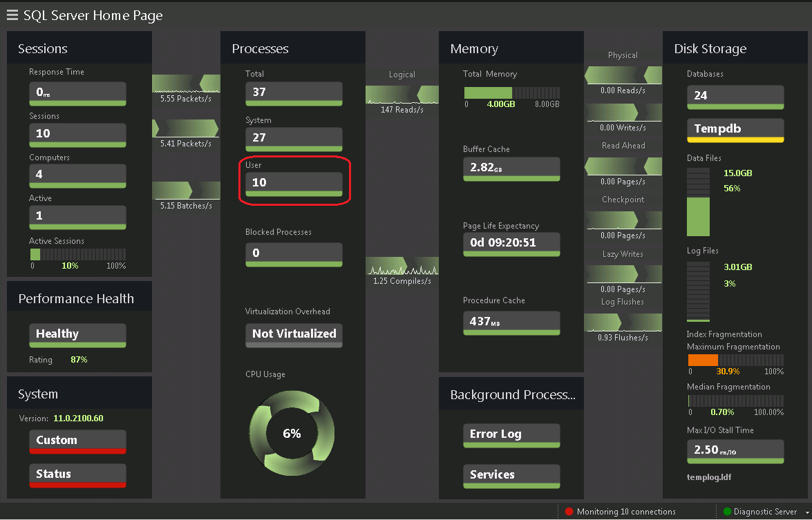Click the Sessions panel header
Viewport: 812px width, 520px height.
79,48
